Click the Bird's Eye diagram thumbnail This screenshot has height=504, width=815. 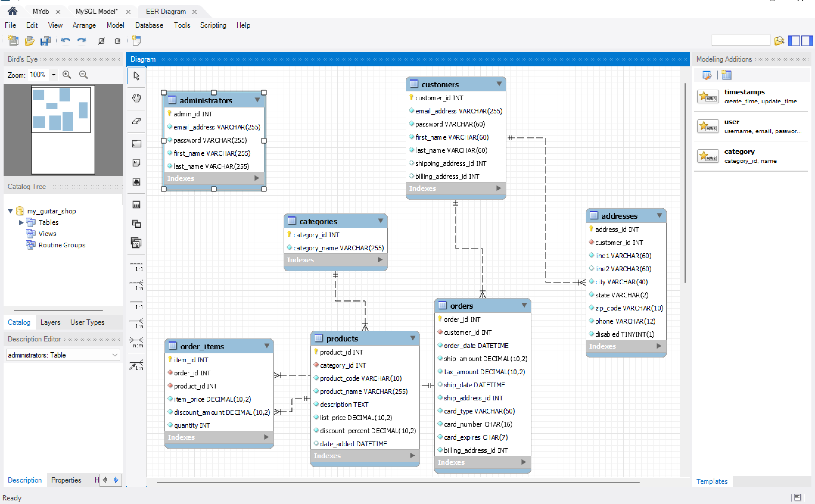pos(63,130)
